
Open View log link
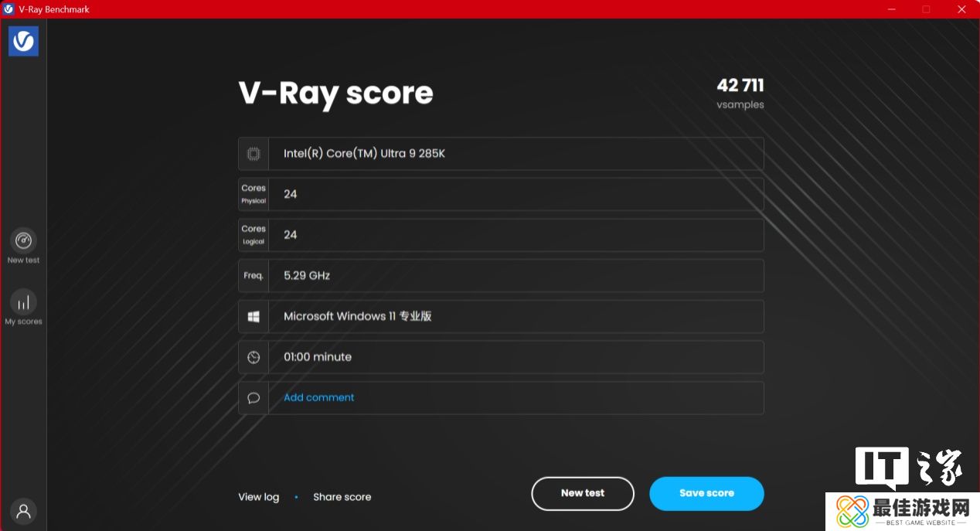click(258, 497)
